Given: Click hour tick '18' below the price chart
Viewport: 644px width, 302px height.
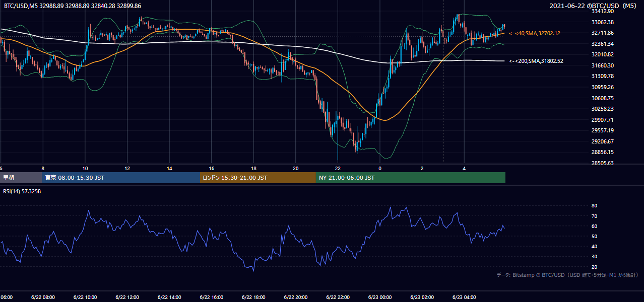Looking at the screenshot, I should click(x=254, y=168).
